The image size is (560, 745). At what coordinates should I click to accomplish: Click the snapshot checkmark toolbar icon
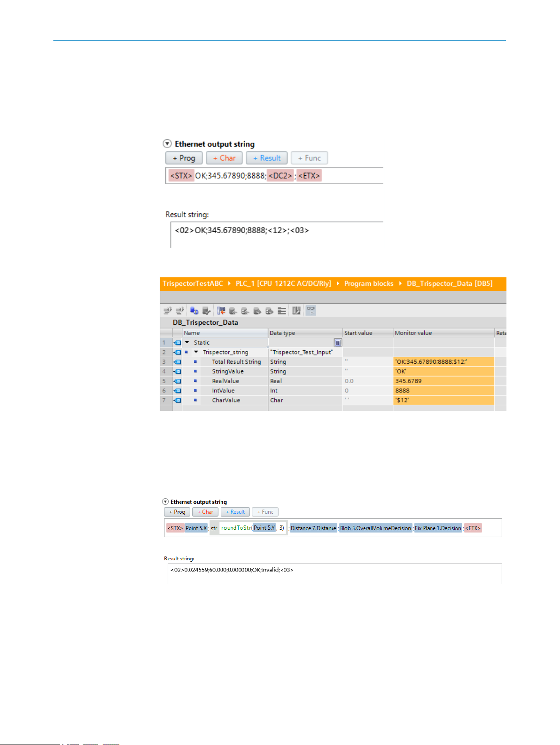pyautogui.click(x=206, y=311)
